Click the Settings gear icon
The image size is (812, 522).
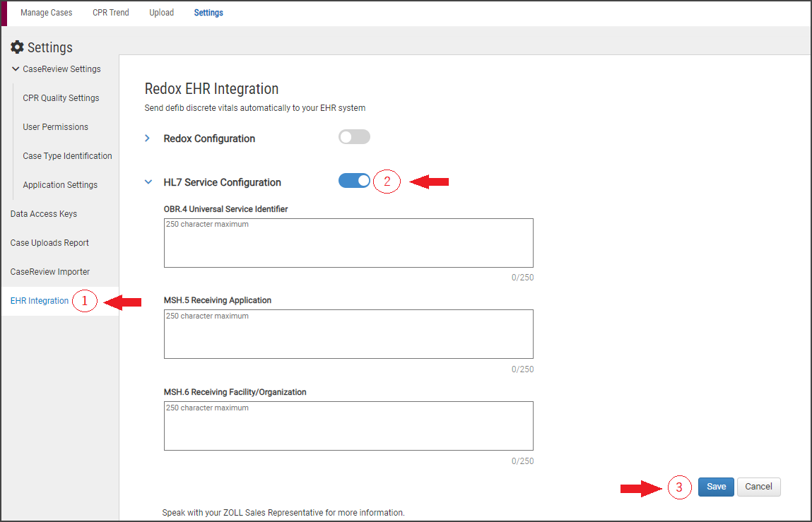point(17,47)
